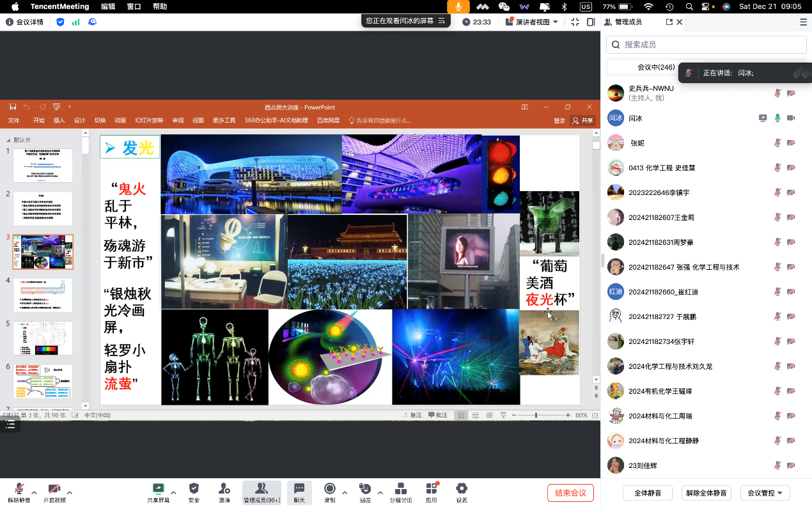The image size is (812, 507).
Task: Click the 邀请 invite icon
Action: tap(224, 489)
